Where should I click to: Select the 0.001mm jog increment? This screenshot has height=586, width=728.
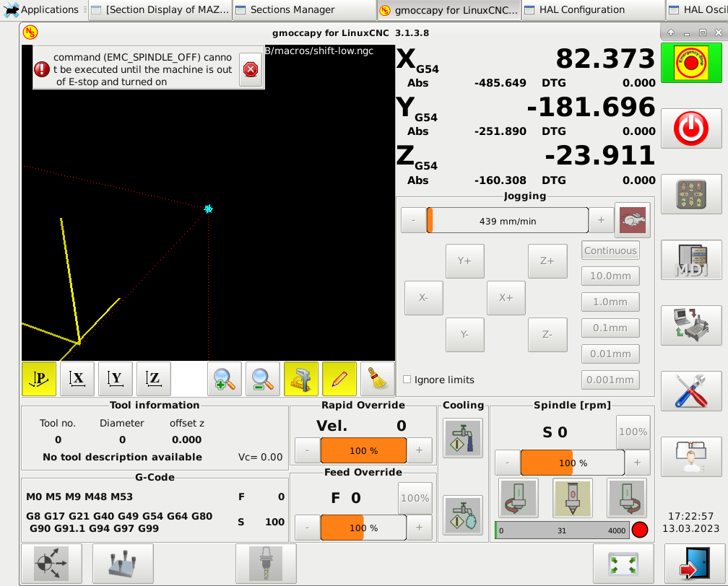click(x=610, y=380)
